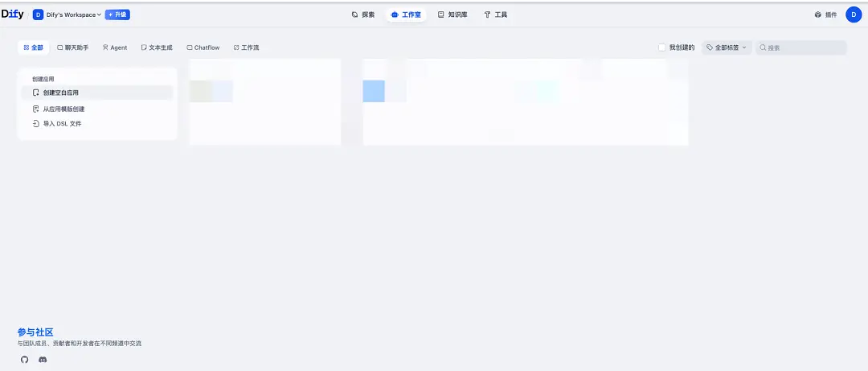Viewport: 868px width, 371px height.
Task: Open the 探索 explore tab
Action: (x=363, y=15)
